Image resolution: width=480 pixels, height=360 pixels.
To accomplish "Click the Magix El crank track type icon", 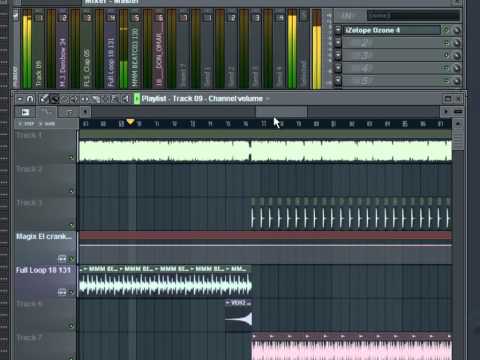I will coord(62,258).
